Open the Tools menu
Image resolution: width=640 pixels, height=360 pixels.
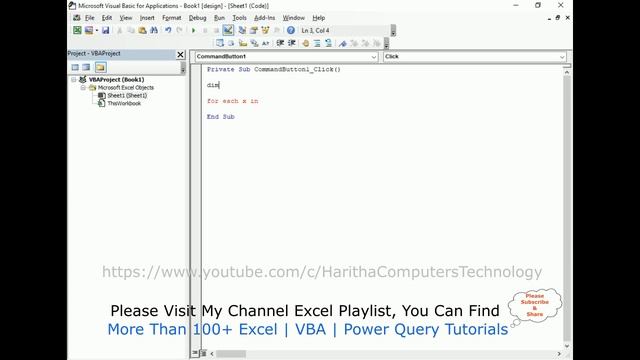pyautogui.click(x=239, y=18)
